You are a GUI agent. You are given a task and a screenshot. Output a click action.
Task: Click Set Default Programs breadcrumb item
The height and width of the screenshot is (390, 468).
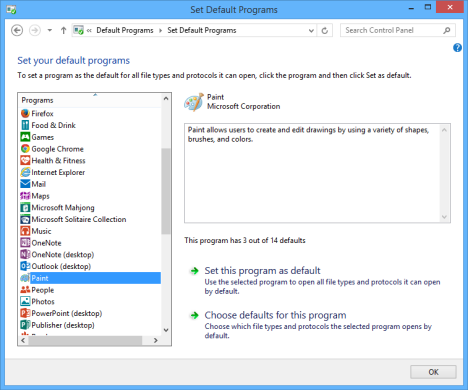click(x=202, y=30)
